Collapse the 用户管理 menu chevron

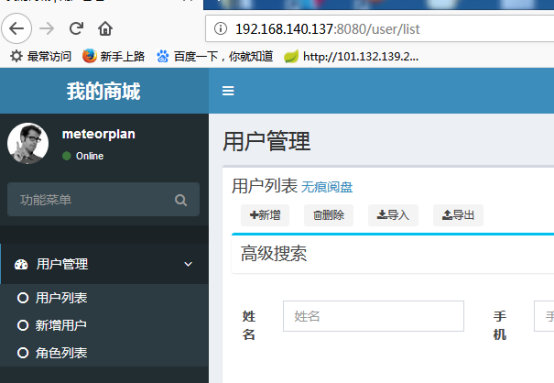pos(188,264)
